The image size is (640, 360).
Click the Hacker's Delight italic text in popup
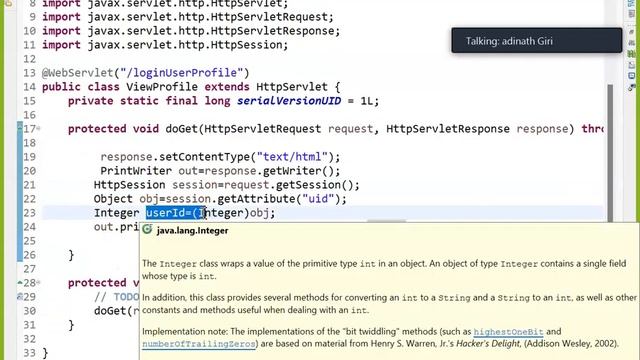coord(488,344)
